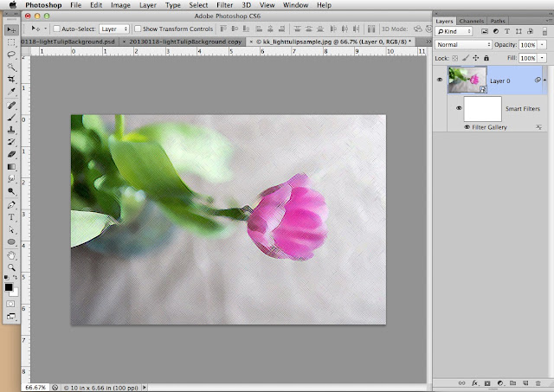The height and width of the screenshot is (392, 554).
Task: Hide Layer 0 with its eye icon
Action: [x=441, y=80]
